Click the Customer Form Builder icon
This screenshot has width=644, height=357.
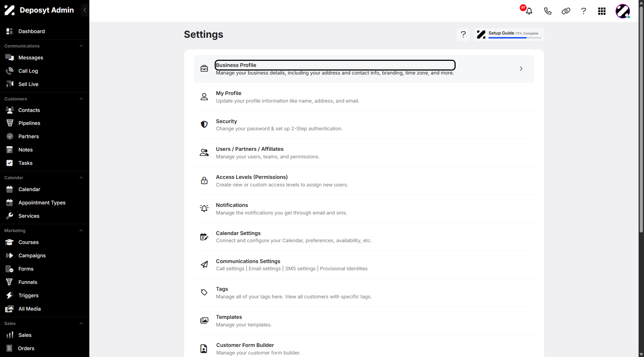point(204,349)
